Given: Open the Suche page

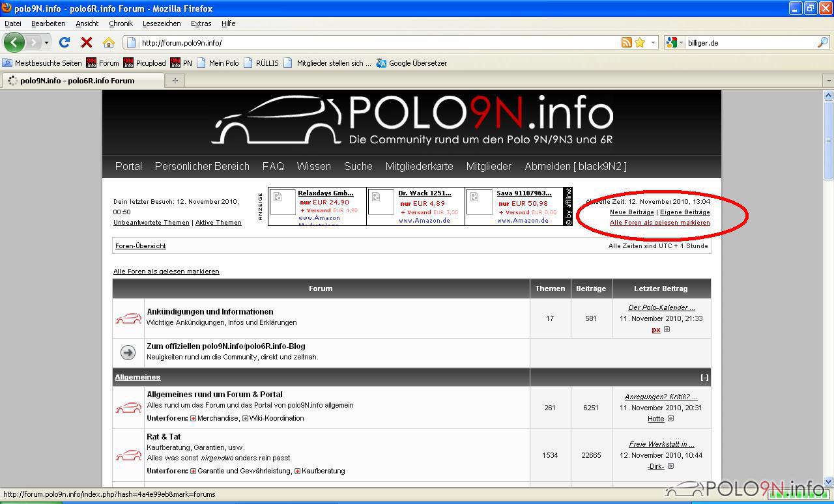Looking at the screenshot, I should point(358,166).
